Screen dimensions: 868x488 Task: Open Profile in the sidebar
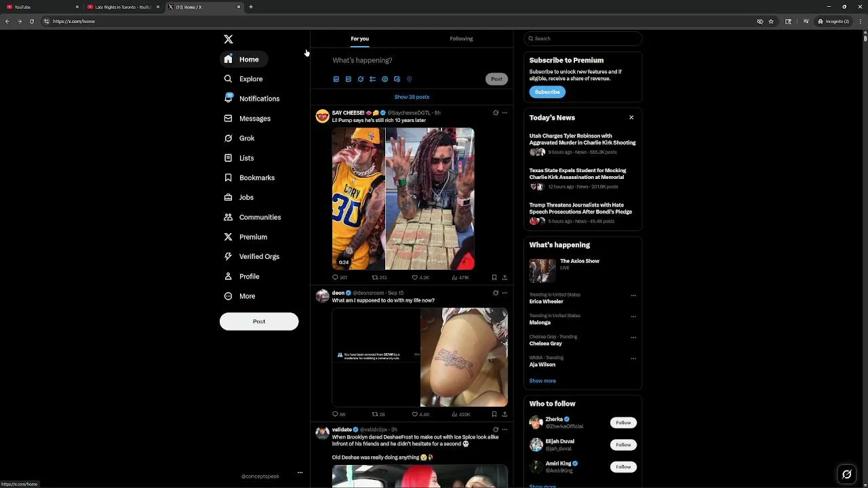242,277
